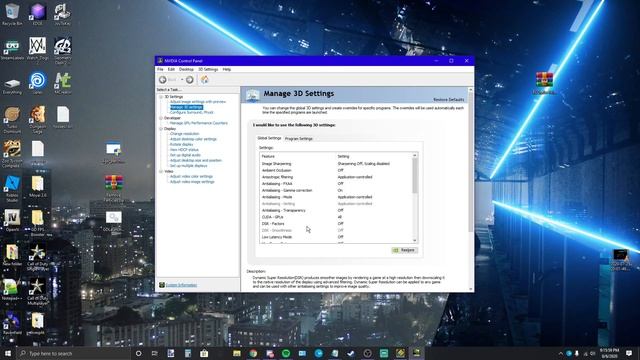Click the Restore button below settings list
640x360 pixels.
coord(404,250)
